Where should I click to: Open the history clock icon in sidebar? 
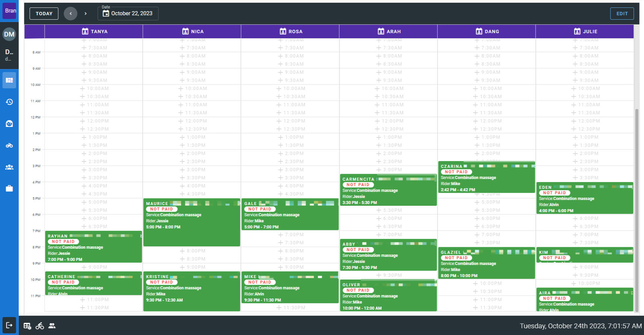9,102
